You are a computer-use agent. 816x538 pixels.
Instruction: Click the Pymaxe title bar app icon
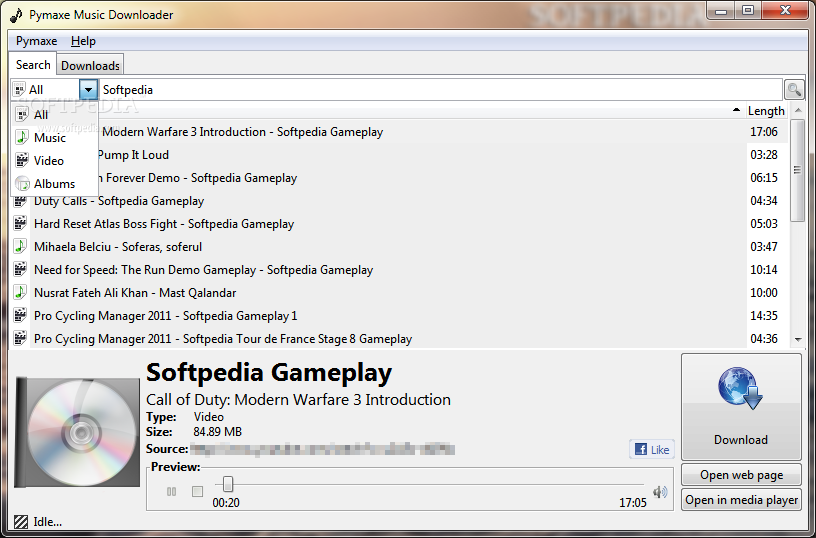[16, 15]
